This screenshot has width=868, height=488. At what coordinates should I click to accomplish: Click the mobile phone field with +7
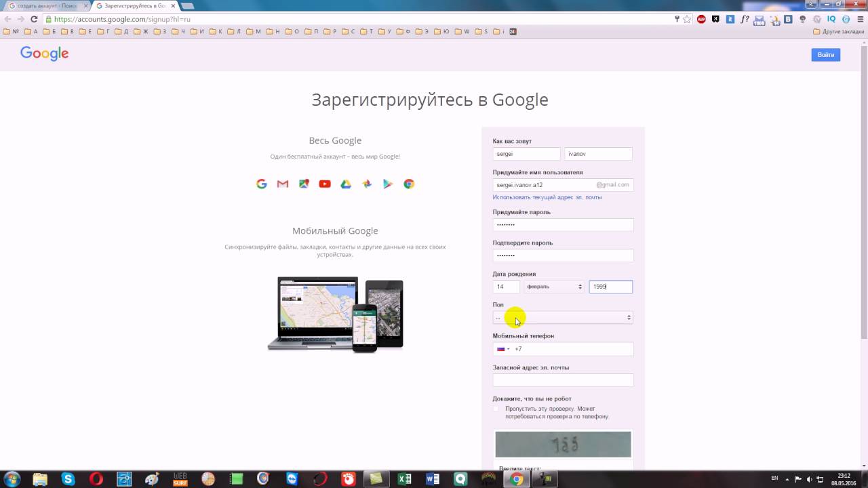563,349
